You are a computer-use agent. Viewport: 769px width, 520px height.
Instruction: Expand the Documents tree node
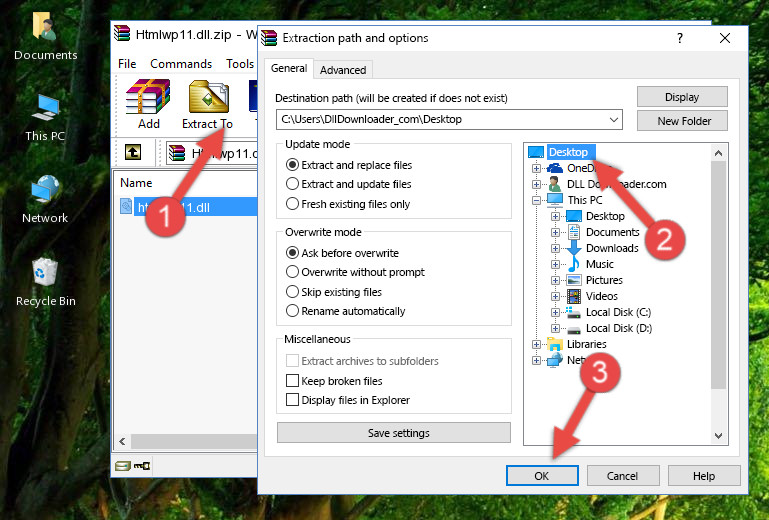(555, 233)
